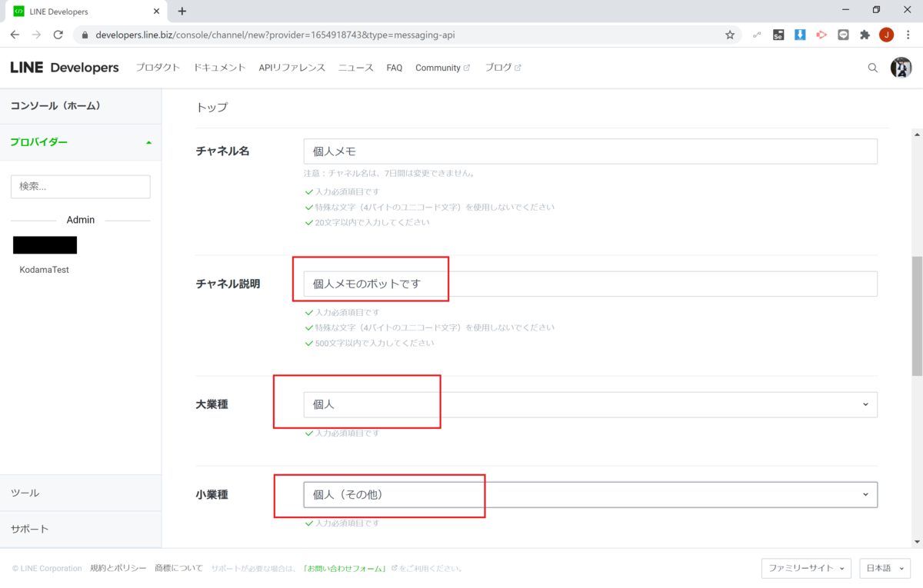The image size is (923, 588).
Task: Open the 日本語 language dropdown
Action: pos(885,568)
